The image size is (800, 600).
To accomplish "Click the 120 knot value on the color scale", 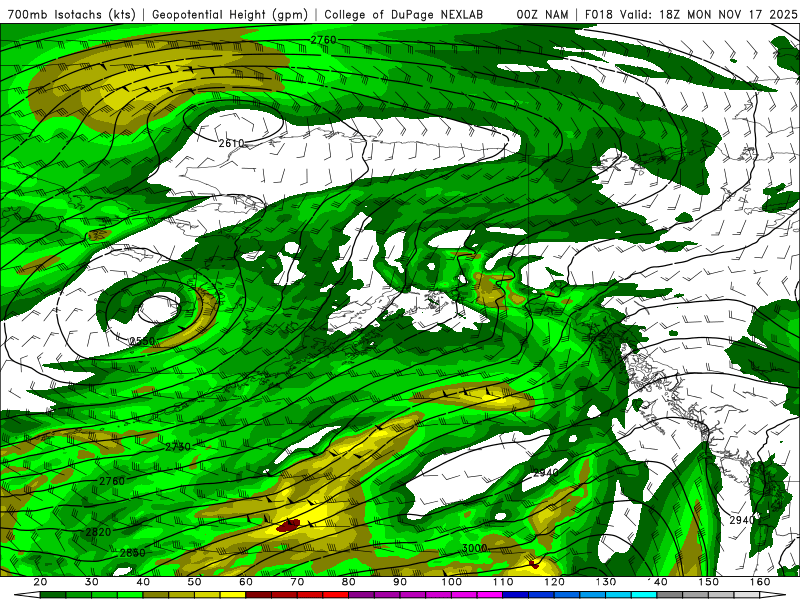I will click(x=554, y=582).
